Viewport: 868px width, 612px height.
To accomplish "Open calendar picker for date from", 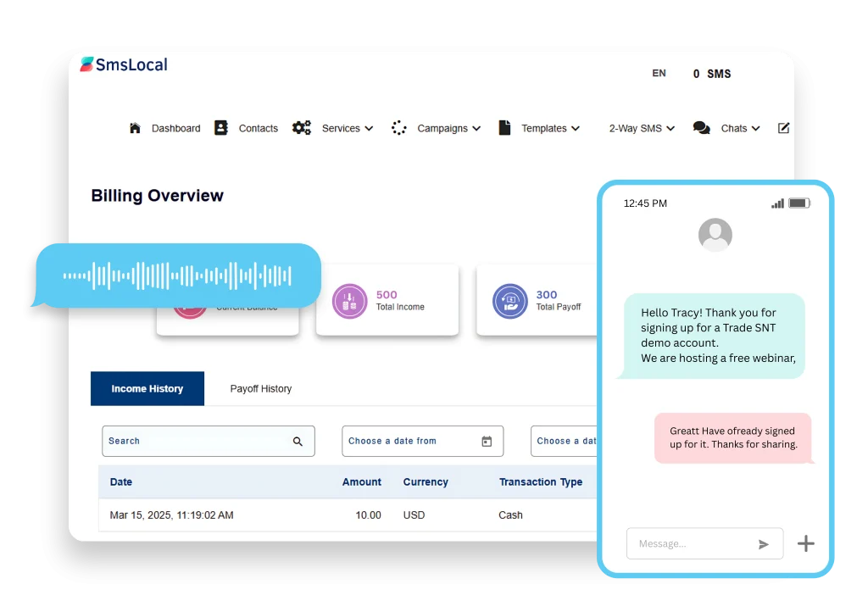I will (x=487, y=442).
